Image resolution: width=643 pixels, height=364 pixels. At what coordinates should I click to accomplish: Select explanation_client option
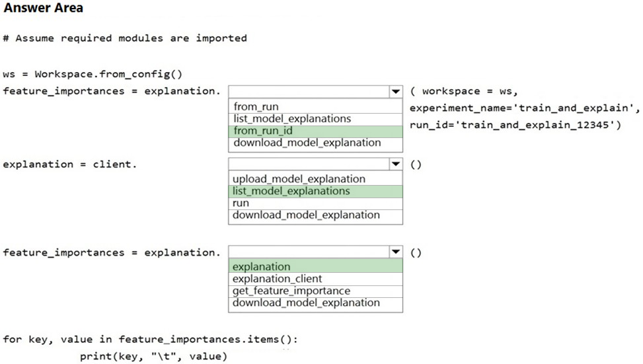[x=315, y=279]
